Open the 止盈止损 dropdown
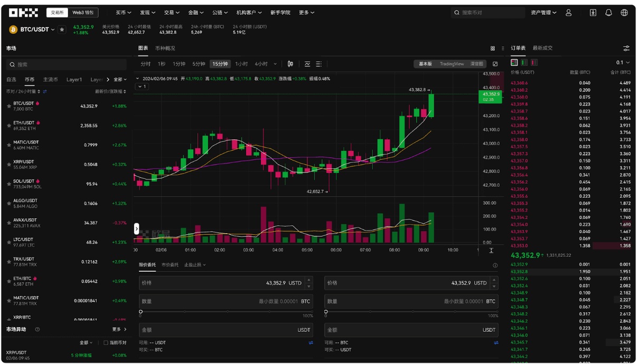 click(x=193, y=264)
